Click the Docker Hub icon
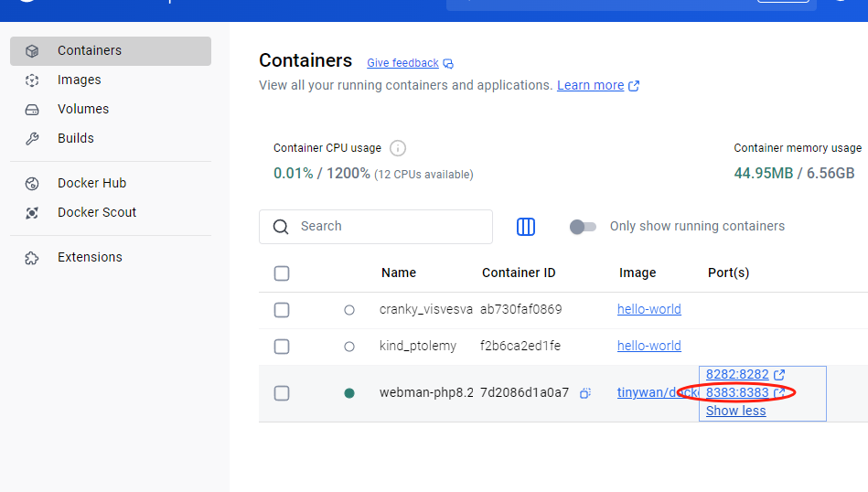 [x=32, y=184]
